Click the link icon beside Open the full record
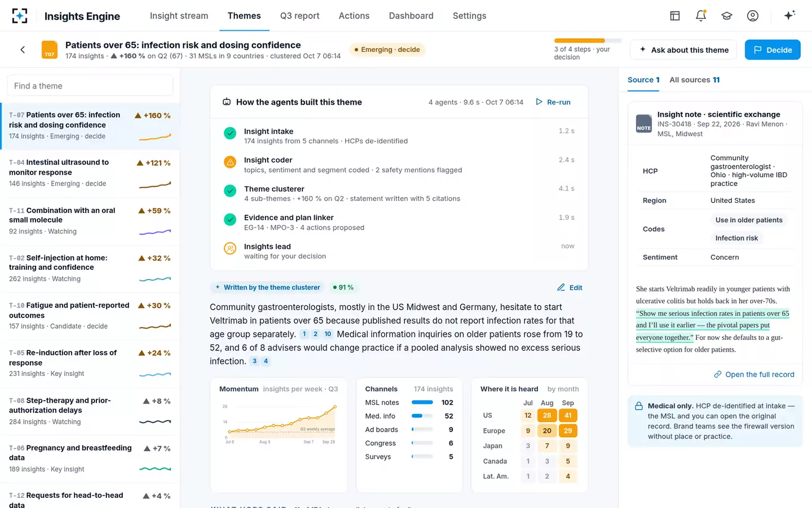 tap(718, 374)
